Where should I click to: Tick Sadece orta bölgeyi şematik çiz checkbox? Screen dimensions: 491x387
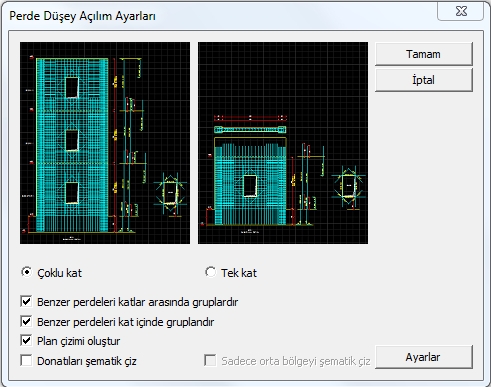[210, 361]
